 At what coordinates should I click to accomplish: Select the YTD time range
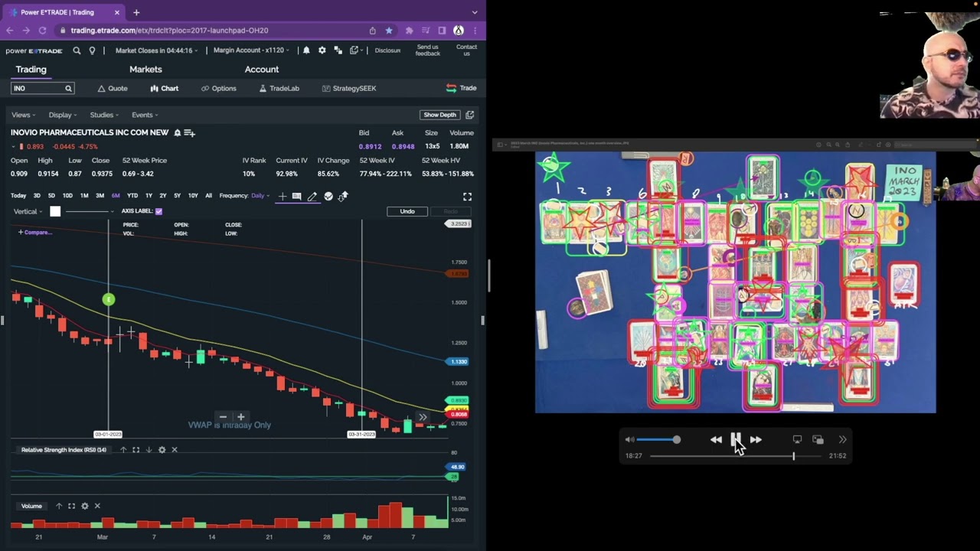(132, 196)
